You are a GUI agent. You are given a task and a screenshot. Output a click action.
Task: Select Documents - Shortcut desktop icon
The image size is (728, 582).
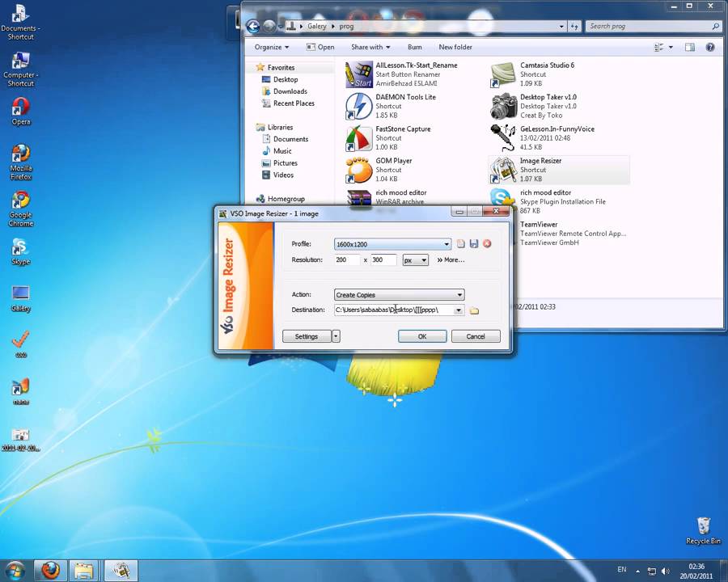click(20, 22)
